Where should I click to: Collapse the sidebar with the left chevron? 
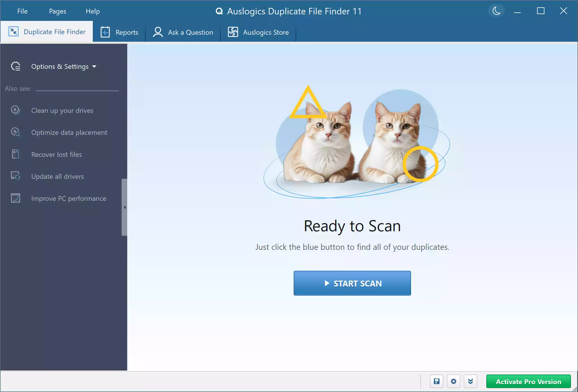[124, 207]
